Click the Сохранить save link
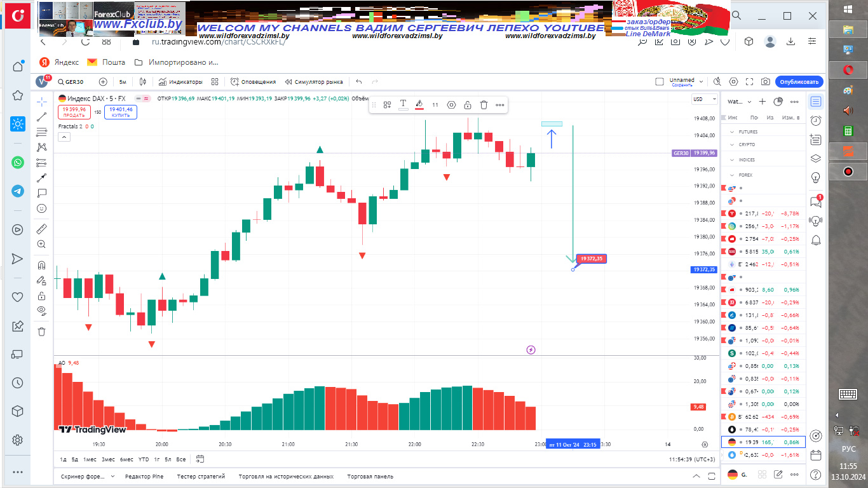This screenshot has width=868, height=488. pos(682,85)
